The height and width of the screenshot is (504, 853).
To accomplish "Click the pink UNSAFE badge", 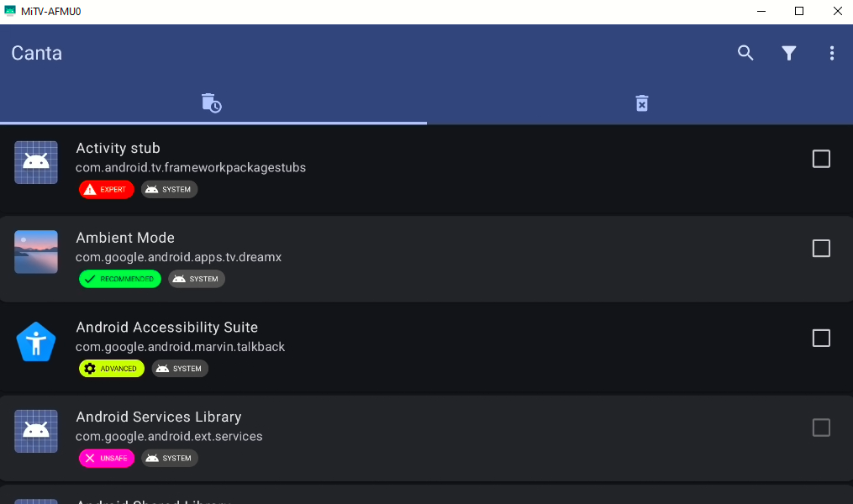I will tap(107, 459).
